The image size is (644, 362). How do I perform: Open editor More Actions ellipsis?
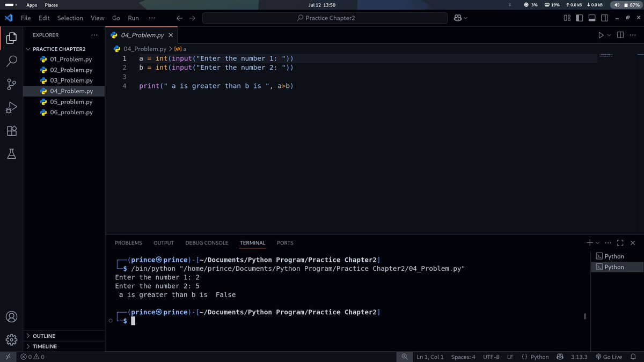[634, 35]
